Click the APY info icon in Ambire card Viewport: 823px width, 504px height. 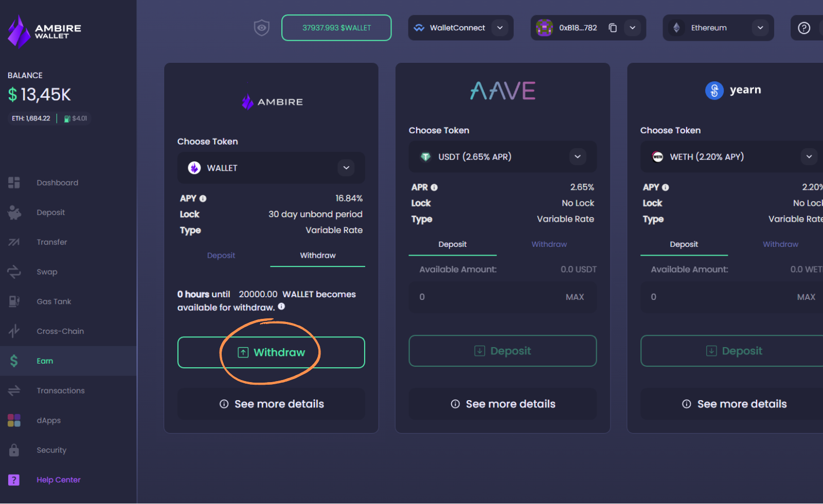(203, 199)
